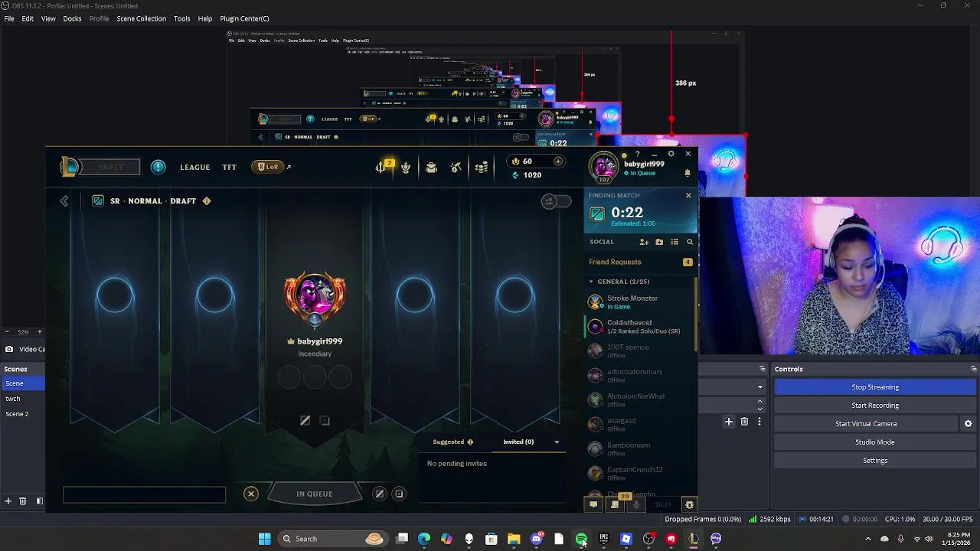Open the League notifications bell

pos(687,173)
